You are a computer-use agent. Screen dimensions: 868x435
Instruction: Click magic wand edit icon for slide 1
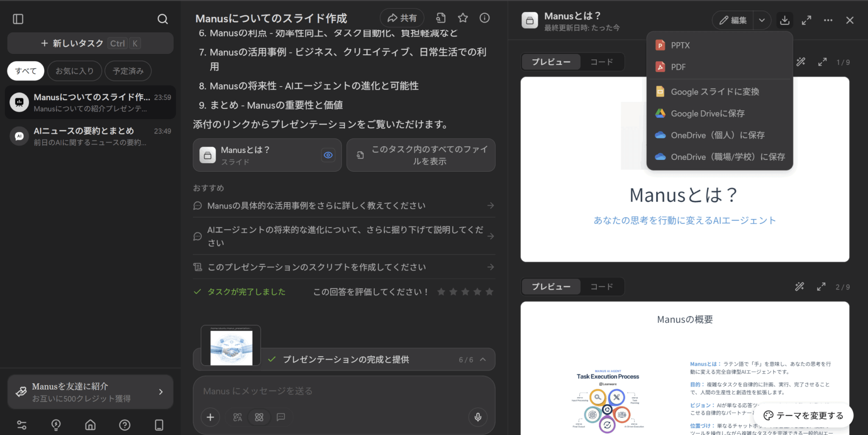(801, 62)
